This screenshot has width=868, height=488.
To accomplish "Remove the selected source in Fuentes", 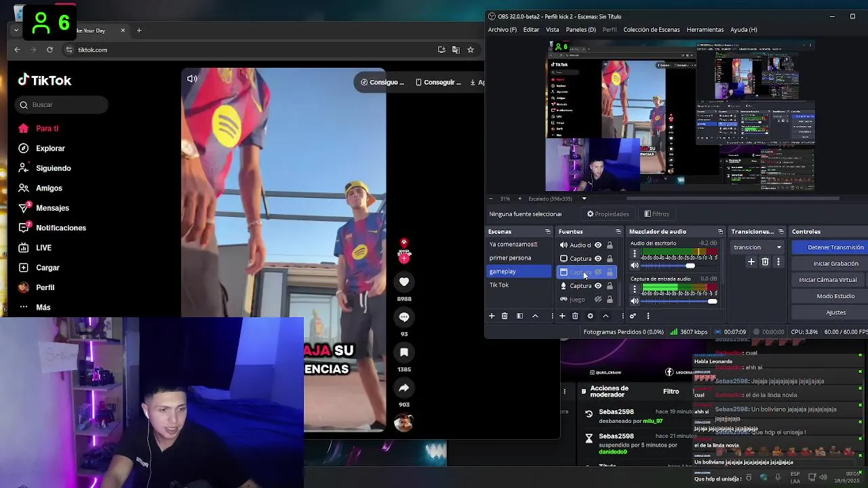I will (575, 316).
